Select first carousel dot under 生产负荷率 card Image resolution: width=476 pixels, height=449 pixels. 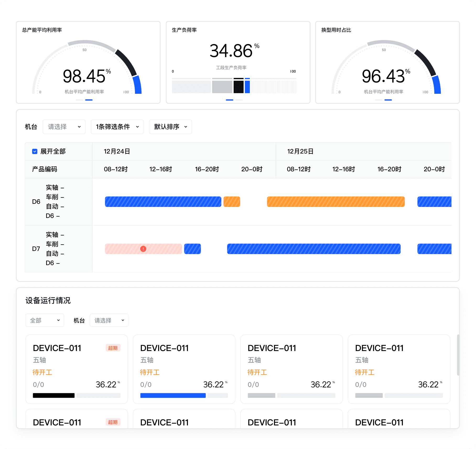(230, 100)
